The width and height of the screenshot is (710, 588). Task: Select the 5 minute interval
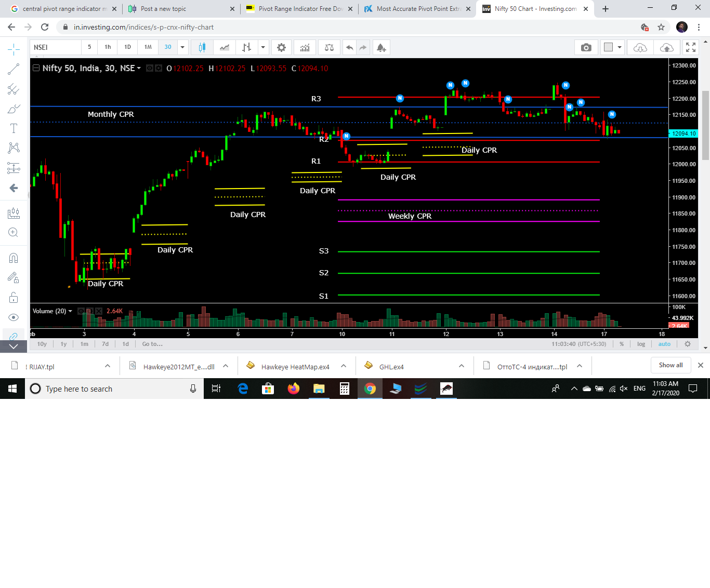(89, 47)
